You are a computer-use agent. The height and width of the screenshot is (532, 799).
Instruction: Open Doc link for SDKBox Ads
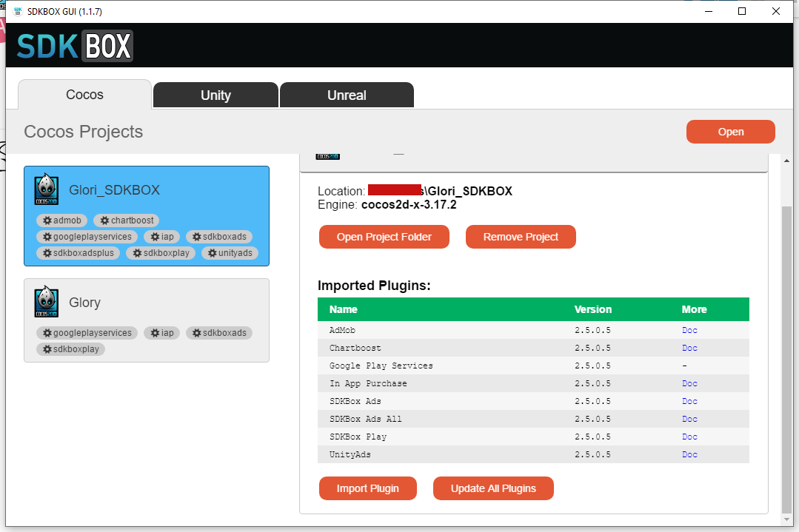click(689, 402)
